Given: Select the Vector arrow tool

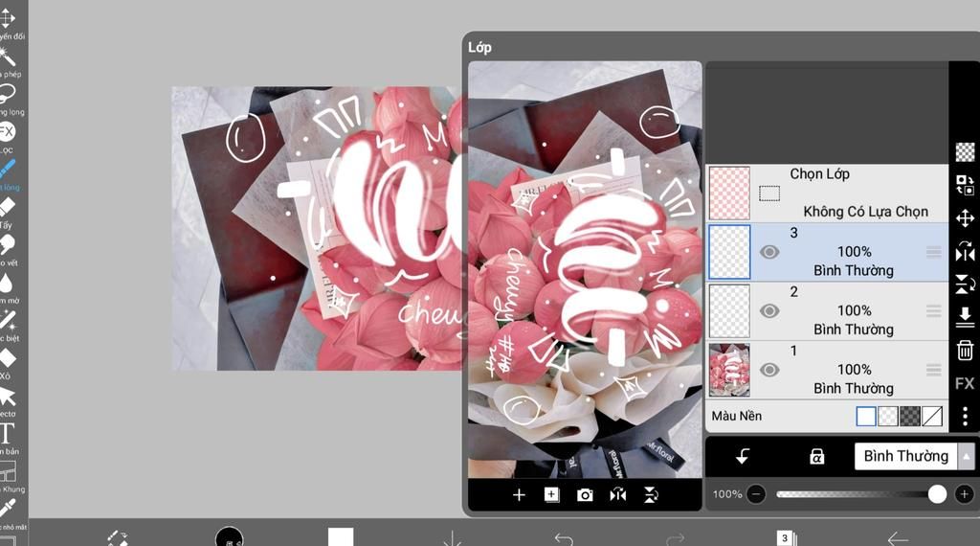Looking at the screenshot, I should 7,397.
